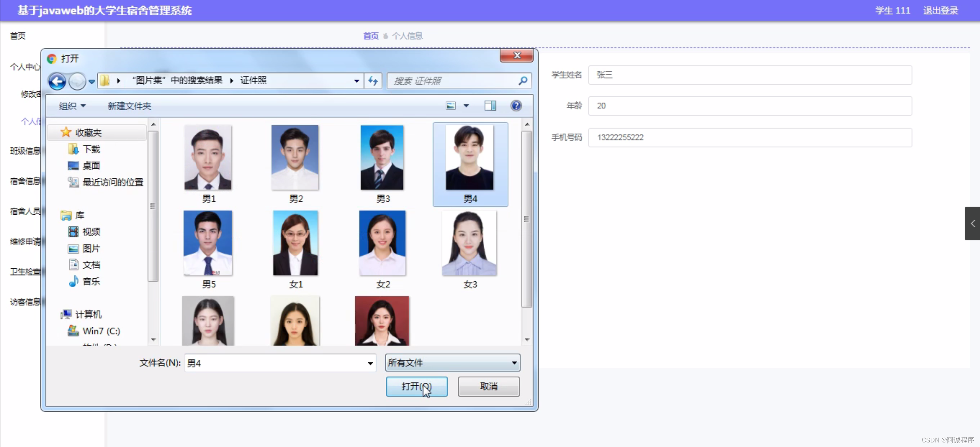980x447 pixels.
Task: Select the 桌面 desktop item
Action: (x=91, y=165)
